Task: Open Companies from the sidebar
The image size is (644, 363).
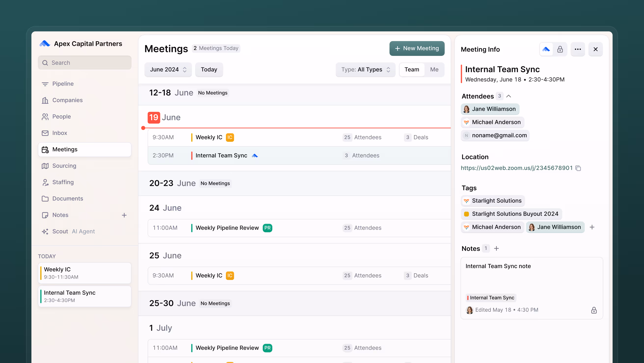Action: 84,100
